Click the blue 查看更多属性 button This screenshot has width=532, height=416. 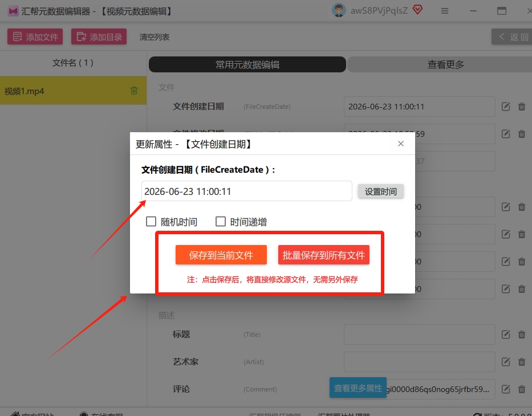tap(358, 388)
